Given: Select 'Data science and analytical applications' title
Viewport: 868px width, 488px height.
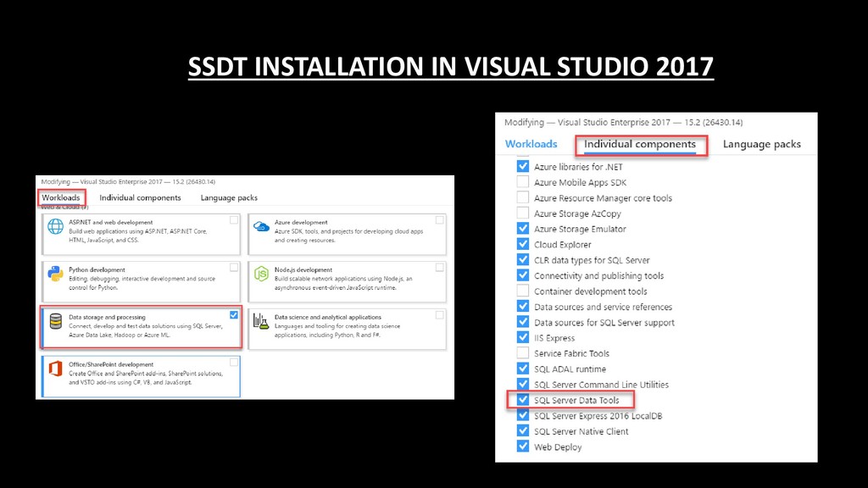Looking at the screenshot, I should coord(328,317).
